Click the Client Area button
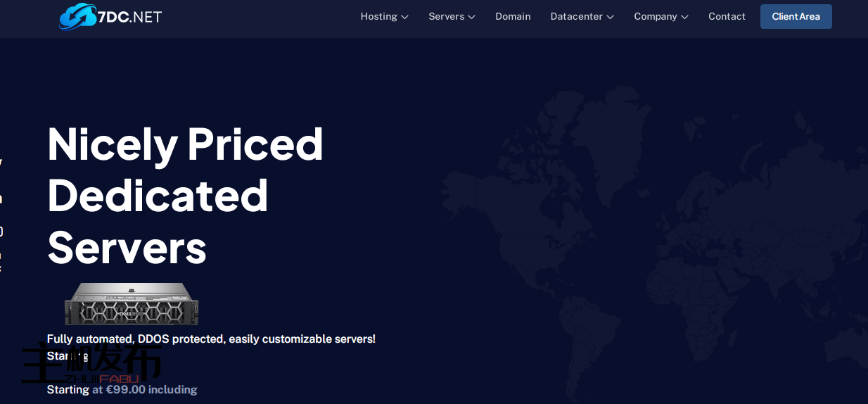This screenshot has height=404, width=868. (796, 16)
